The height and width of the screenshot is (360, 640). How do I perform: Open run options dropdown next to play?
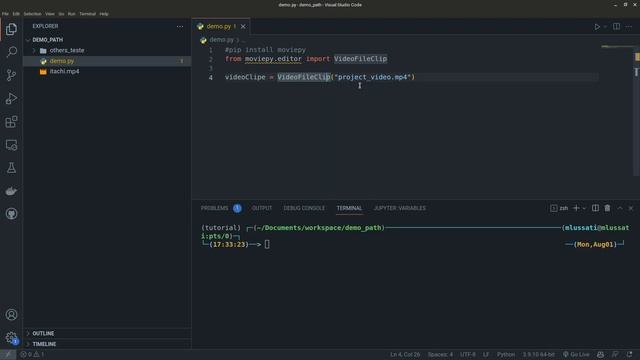605,27
